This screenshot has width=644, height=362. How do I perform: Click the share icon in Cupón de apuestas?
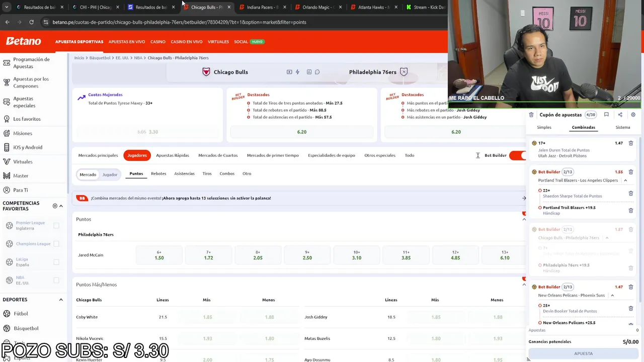click(x=620, y=115)
